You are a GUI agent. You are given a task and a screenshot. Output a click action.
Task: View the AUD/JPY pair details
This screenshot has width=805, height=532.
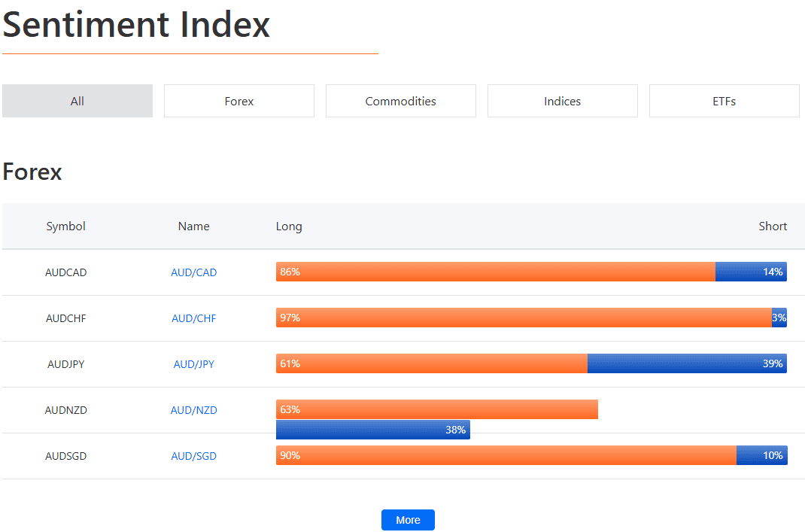click(193, 363)
